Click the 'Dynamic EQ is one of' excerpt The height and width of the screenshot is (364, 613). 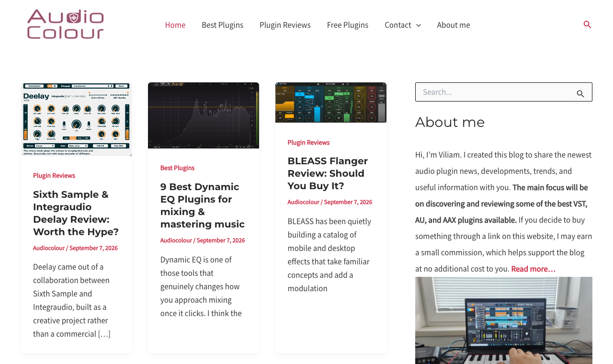(201, 286)
